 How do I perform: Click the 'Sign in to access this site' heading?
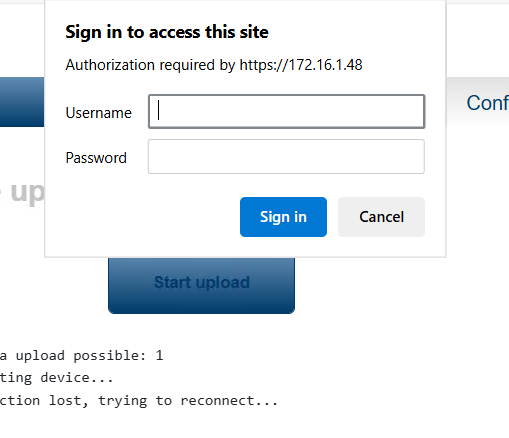click(x=167, y=32)
